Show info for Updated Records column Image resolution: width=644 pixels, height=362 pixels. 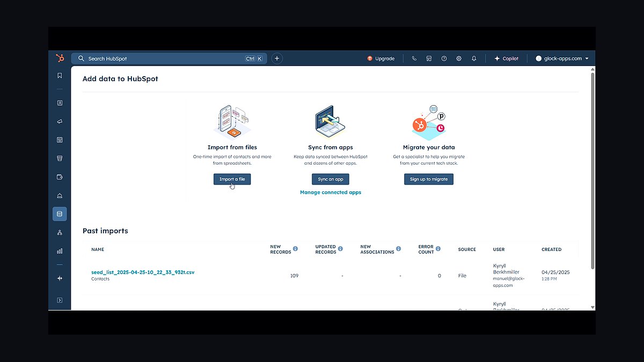pos(341,249)
